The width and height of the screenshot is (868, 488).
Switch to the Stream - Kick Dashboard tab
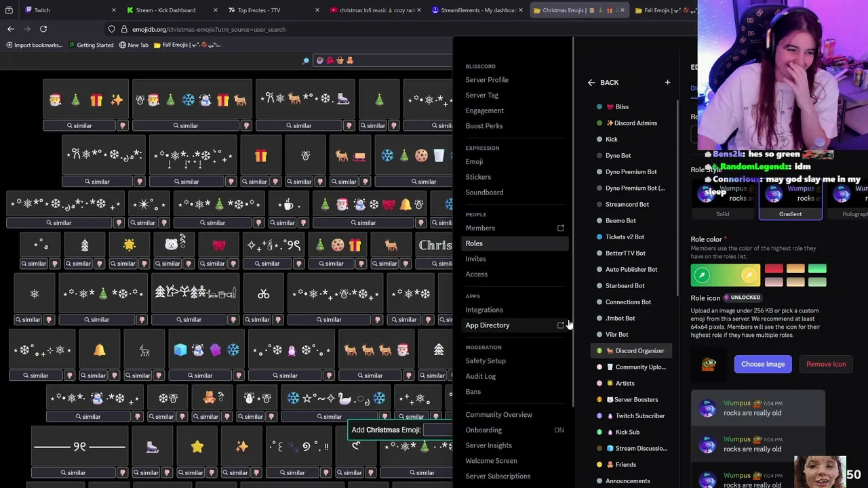tap(165, 10)
